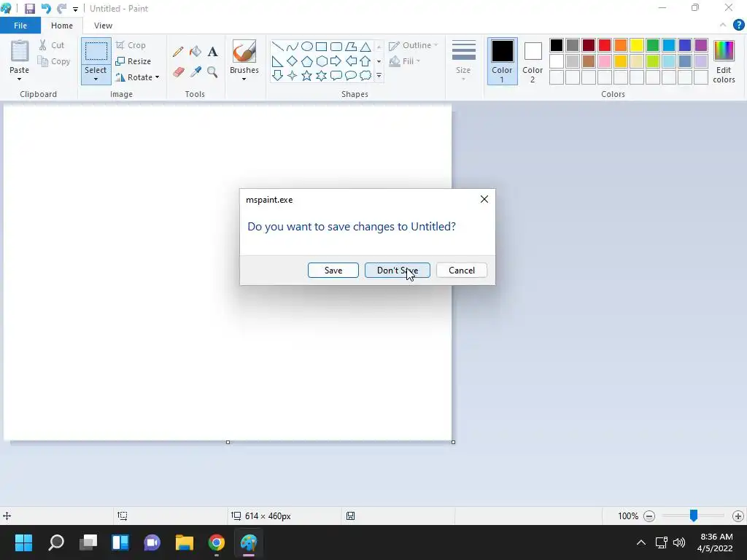Choose the Triangle shape
Viewport: 747px width, 560px height.
pos(365,47)
